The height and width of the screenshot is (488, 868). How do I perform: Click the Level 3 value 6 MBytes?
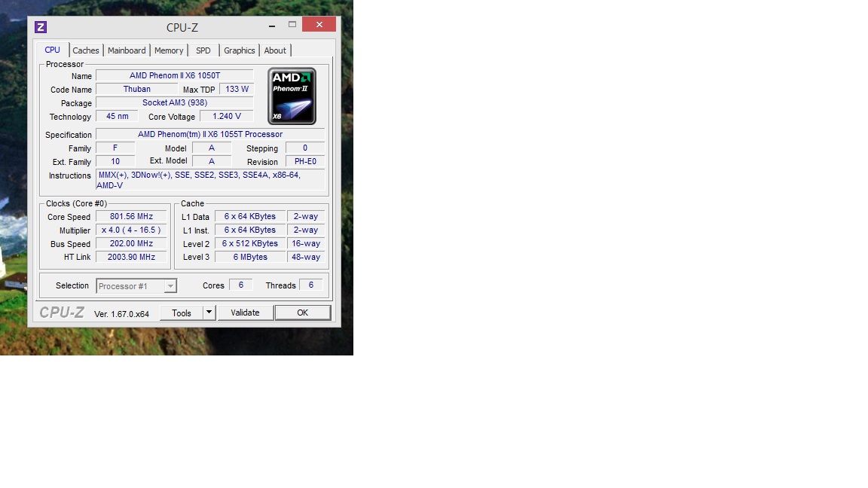coord(250,257)
